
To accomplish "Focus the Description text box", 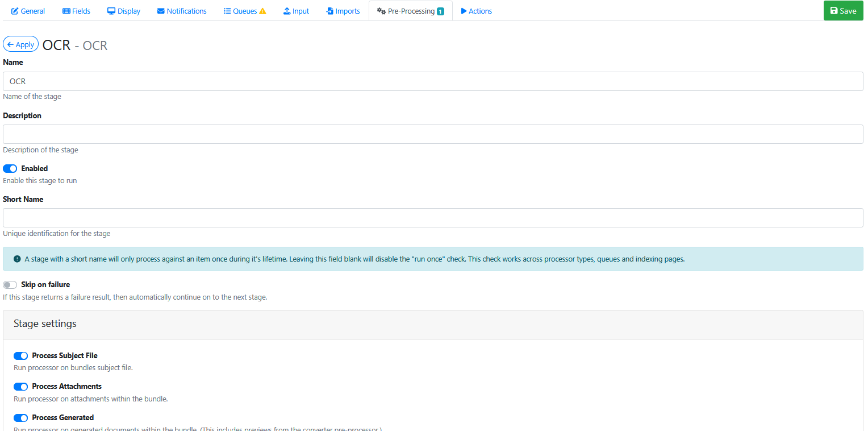I will click(433, 134).
